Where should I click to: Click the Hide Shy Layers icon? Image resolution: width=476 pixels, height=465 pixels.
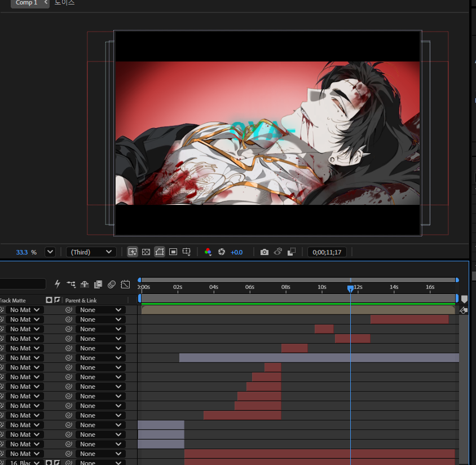85,284
